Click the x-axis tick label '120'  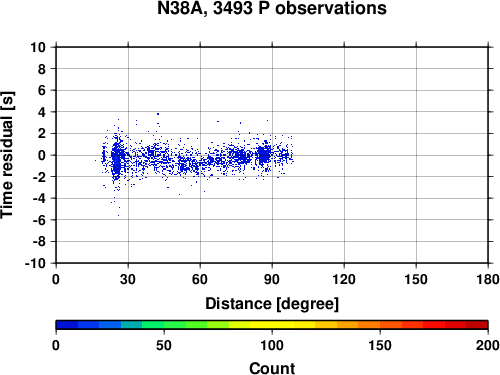tap(344, 279)
